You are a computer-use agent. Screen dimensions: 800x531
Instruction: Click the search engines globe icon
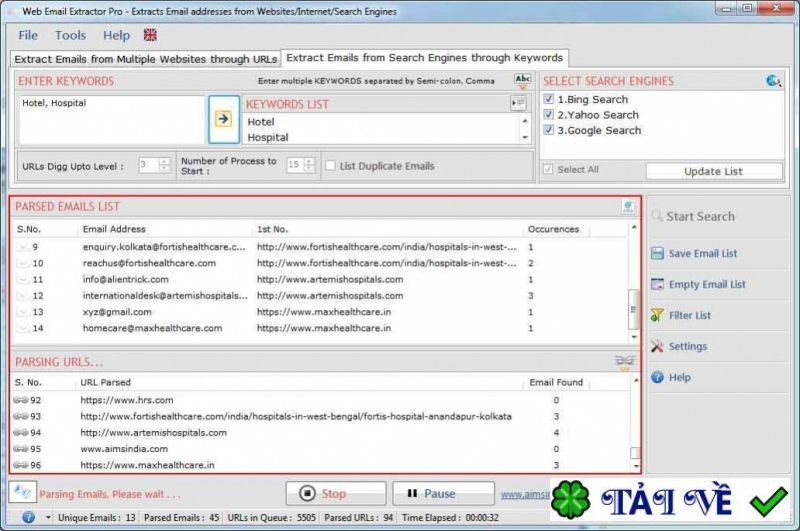tap(773, 81)
